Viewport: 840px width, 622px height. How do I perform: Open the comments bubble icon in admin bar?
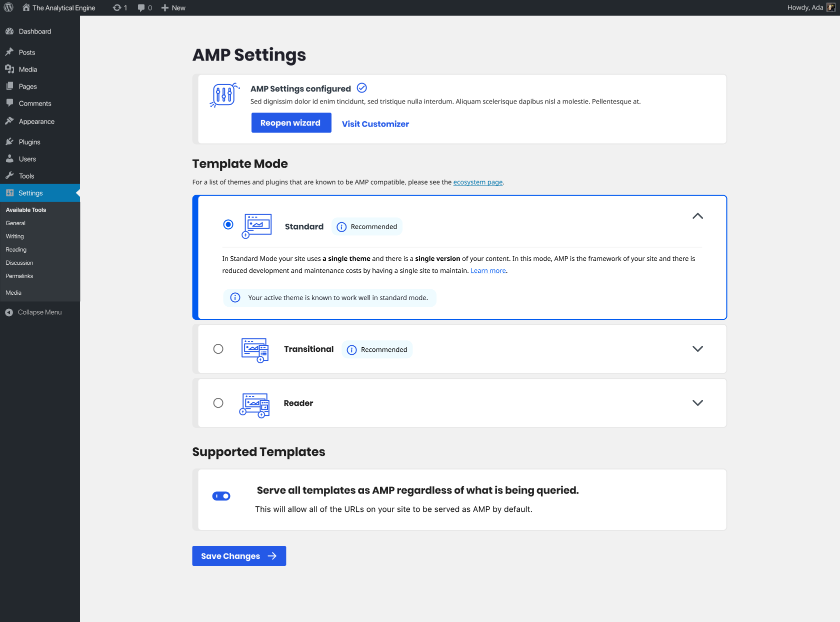(141, 8)
